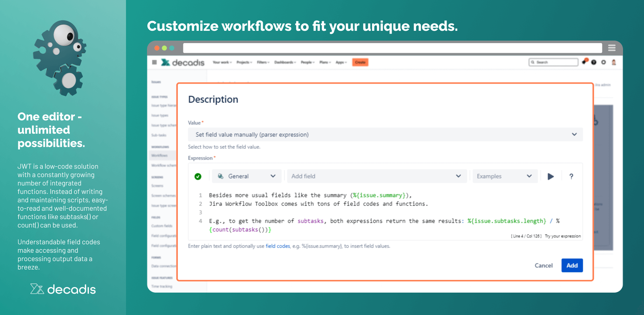Screen dimensions: 644x315
Task: Select Workflows in the sidebar
Action: pyautogui.click(x=160, y=155)
